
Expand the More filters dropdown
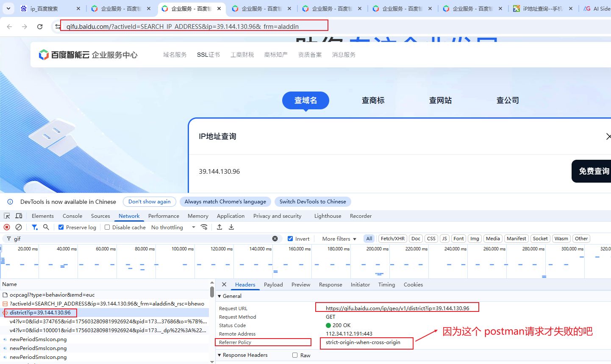pos(339,239)
